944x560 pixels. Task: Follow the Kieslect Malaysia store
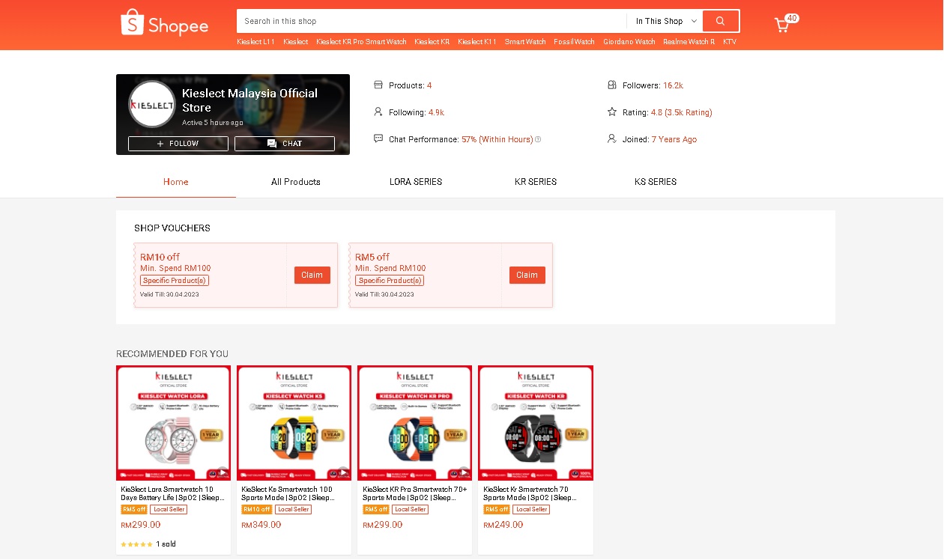pyautogui.click(x=178, y=144)
